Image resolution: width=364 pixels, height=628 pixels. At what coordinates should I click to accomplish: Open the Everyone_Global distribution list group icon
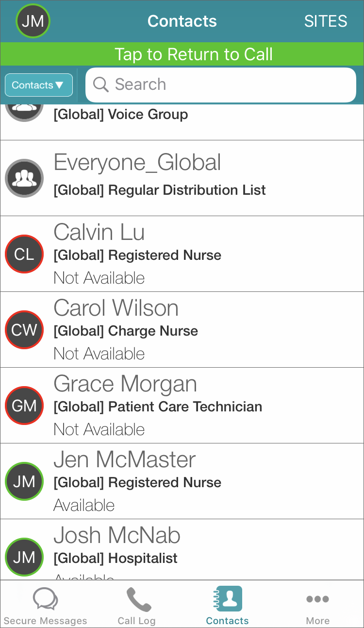pos(24,178)
